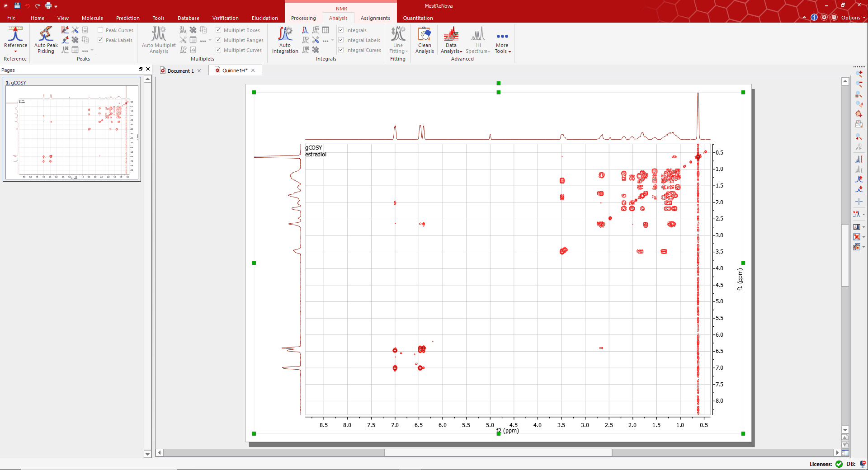Open the Prediction ribbon tab
The height and width of the screenshot is (470, 868).
pyautogui.click(x=127, y=18)
